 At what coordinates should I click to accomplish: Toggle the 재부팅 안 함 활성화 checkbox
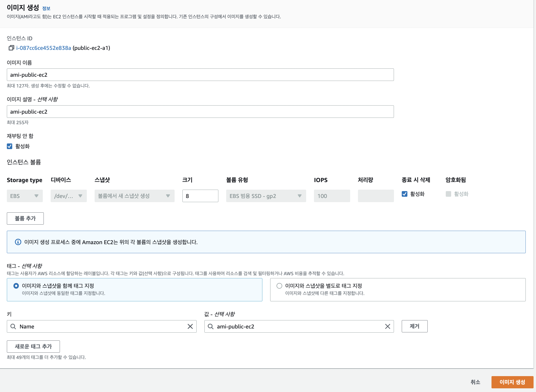tap(10, 146)
